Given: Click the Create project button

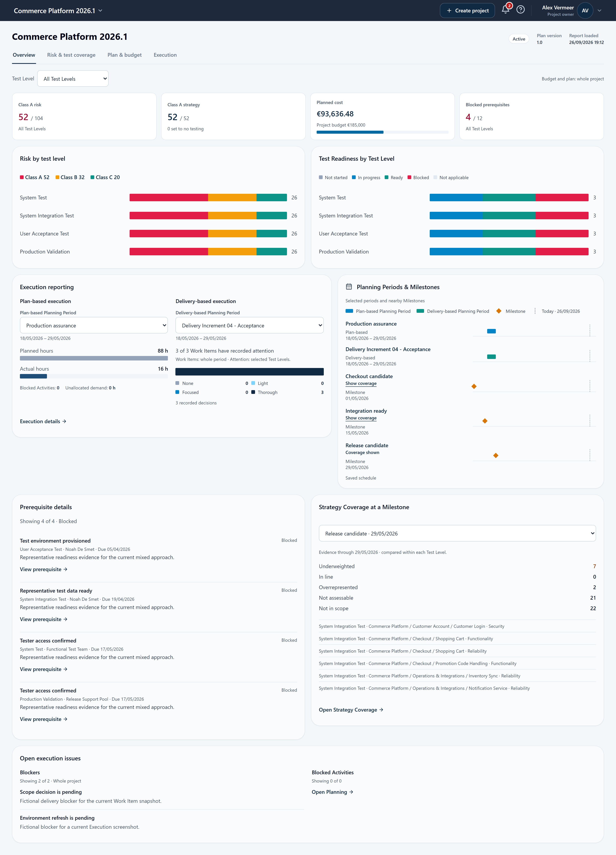Looking at the screenshot, I should (467, 11).
